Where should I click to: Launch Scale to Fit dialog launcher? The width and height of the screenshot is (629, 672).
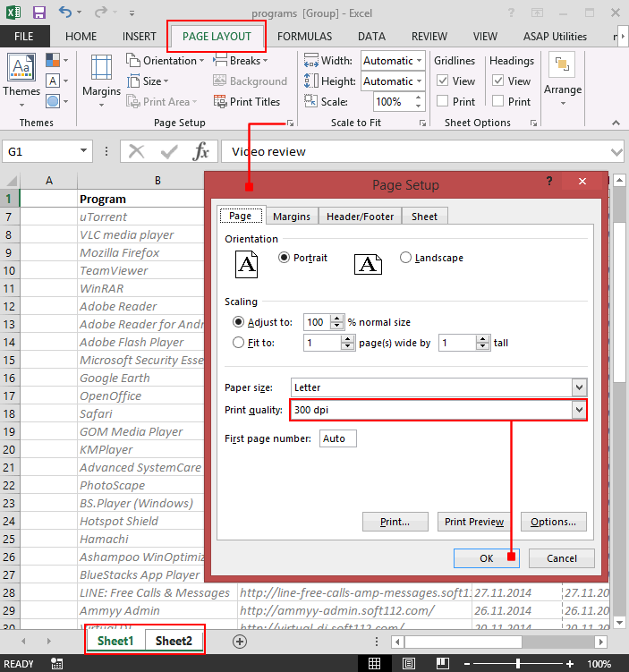tap(423, 123)
